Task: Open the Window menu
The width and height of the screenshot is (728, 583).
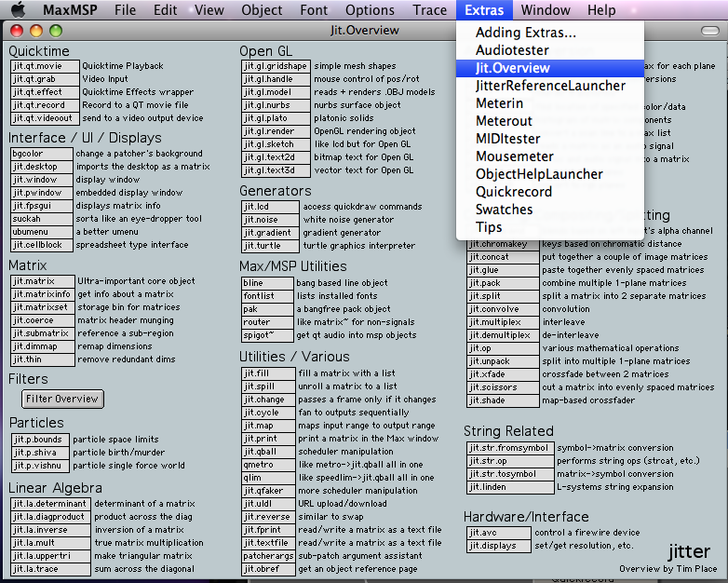Action: [x=546, y=9]
